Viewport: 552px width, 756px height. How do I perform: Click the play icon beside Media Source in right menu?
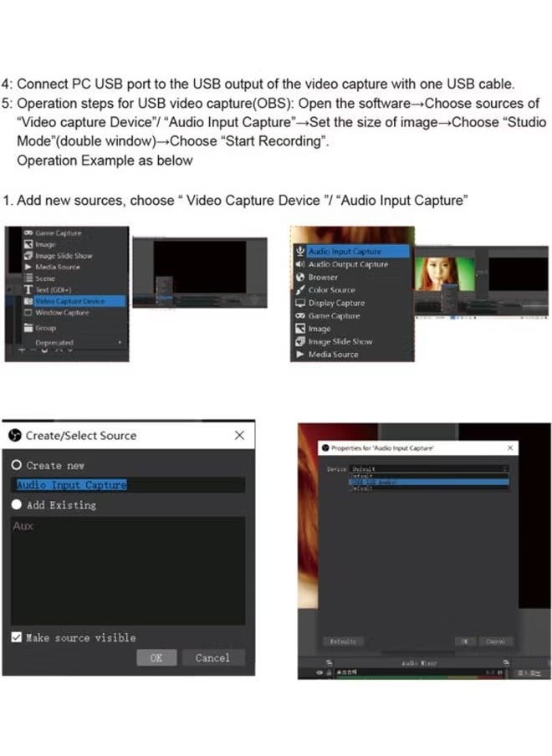(x=300, y=355)
